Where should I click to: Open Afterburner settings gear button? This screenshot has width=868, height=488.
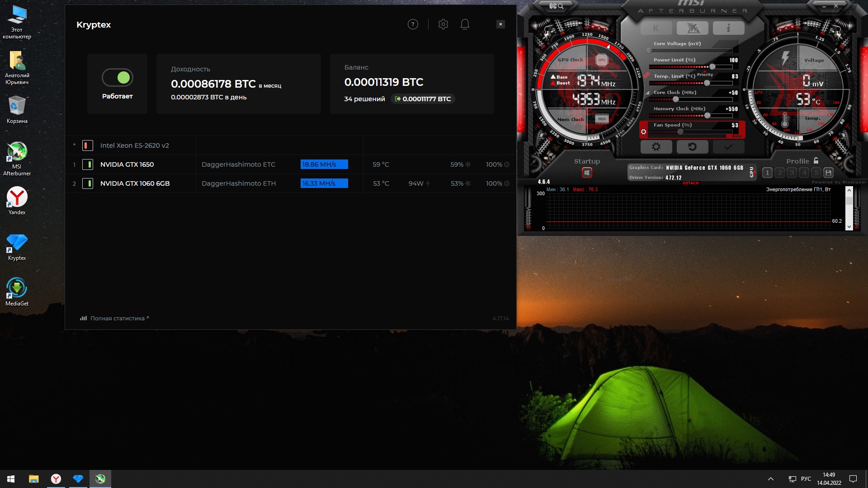click(x=656, y=147)
